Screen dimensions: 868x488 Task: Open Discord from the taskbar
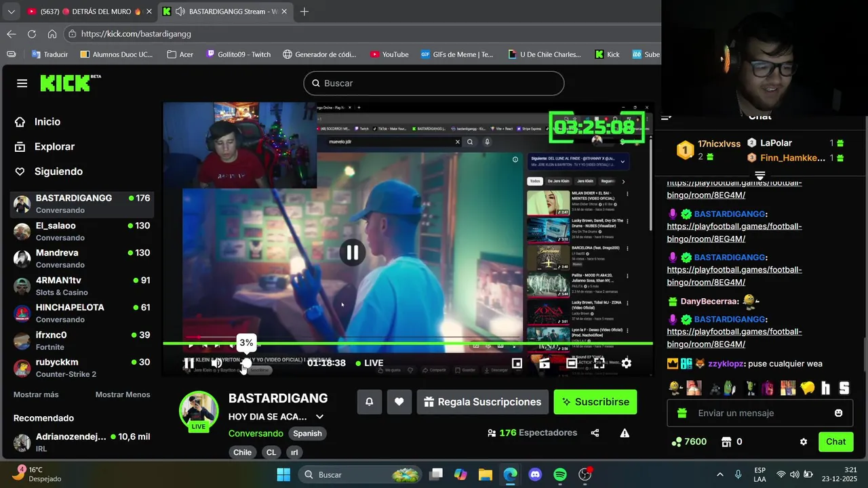(535, 474)
